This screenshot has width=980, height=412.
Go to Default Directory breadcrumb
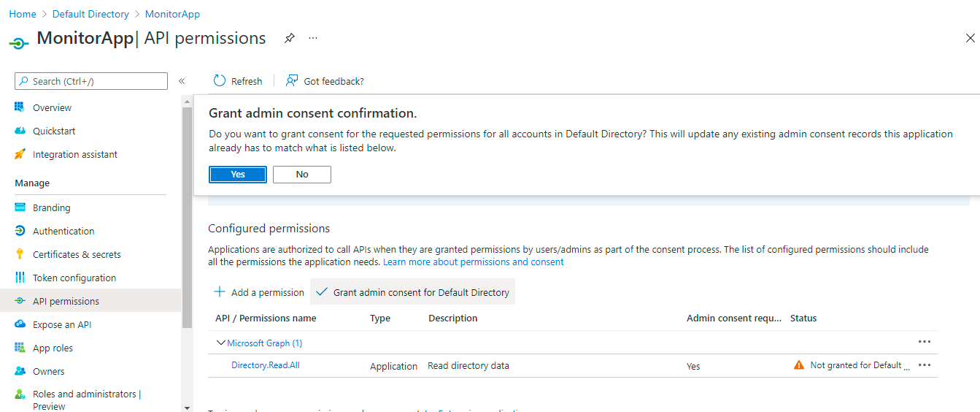(x=90, y=14)
